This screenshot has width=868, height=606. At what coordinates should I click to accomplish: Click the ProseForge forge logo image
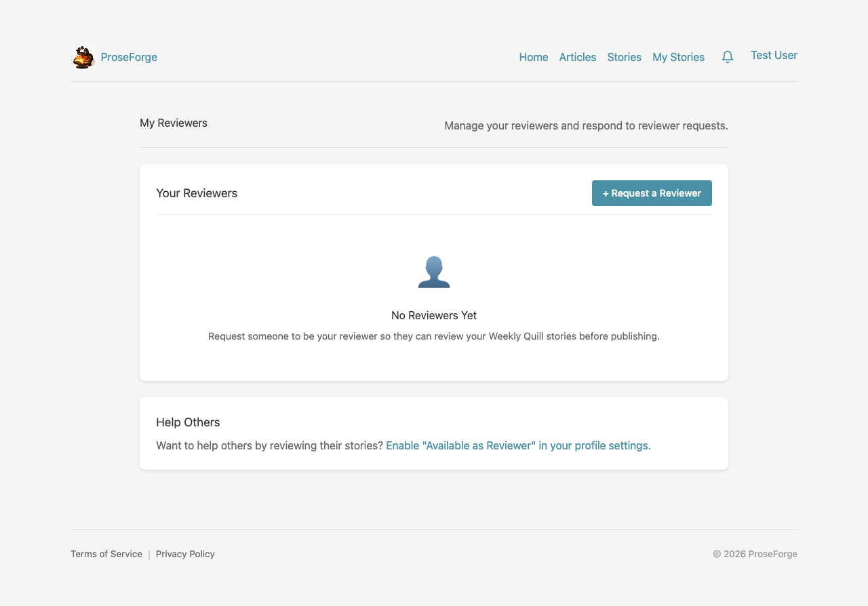click(83, 57)
